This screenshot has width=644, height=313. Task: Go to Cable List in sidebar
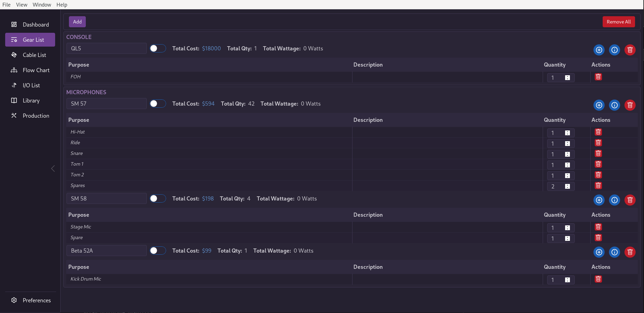pos(34,55)
